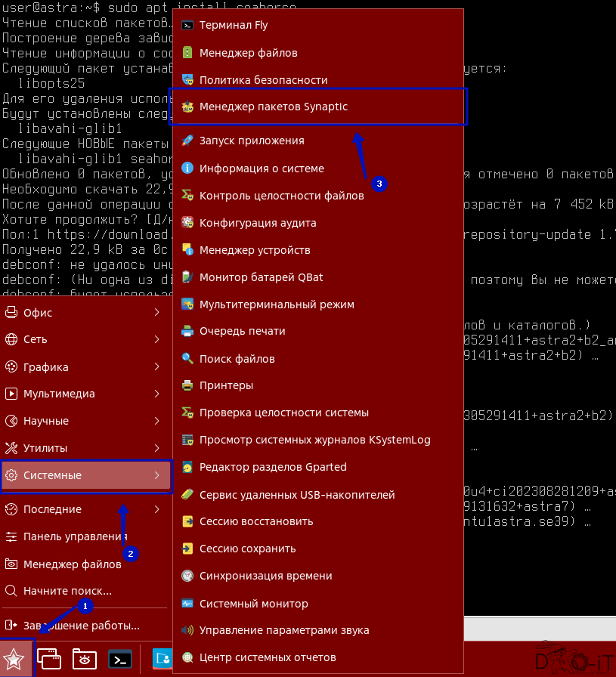Expand the Мультимедиа submenu chevron

pyautogui.click(x=156, y=394)
